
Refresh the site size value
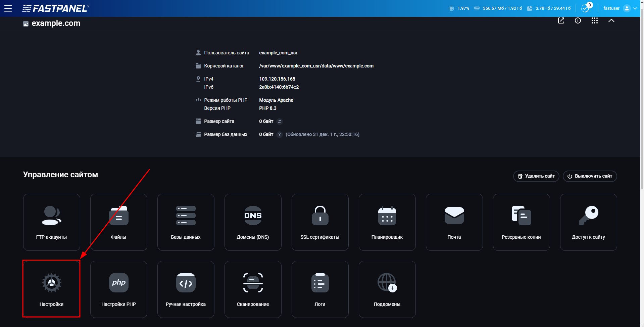280,122
